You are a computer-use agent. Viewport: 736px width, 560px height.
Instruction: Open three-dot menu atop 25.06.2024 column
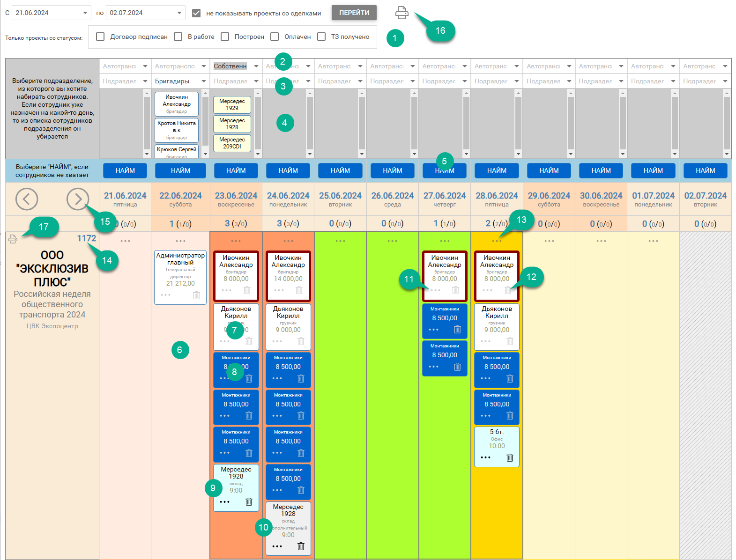[340, 241]
